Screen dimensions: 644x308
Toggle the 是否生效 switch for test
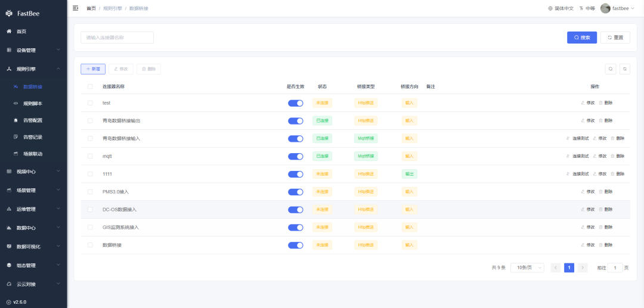[296, 103]
